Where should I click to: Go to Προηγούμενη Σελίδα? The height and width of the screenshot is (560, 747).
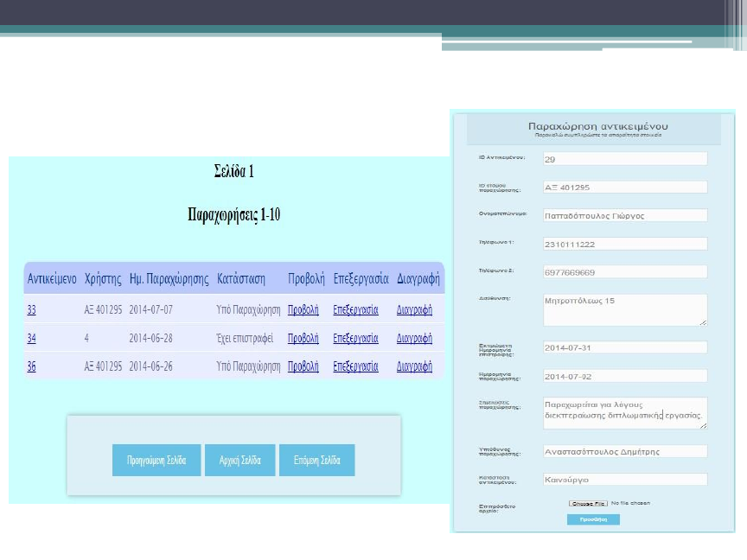(x=156, y=460)
